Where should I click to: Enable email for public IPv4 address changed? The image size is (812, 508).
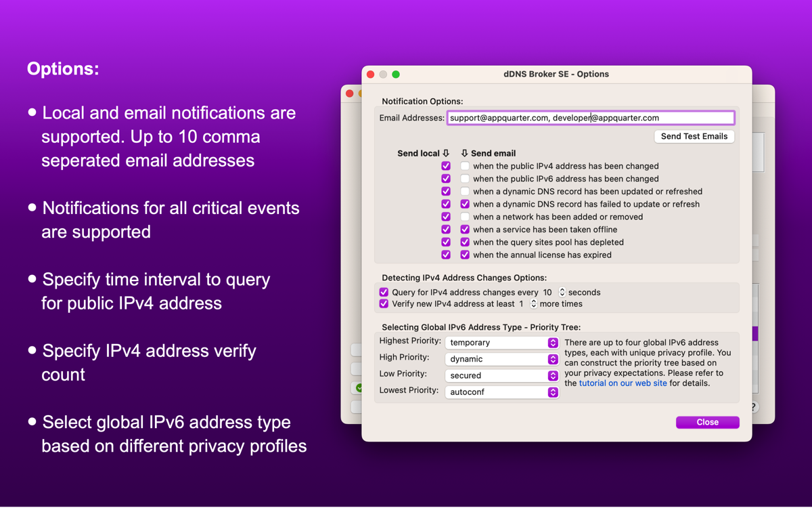[x=465, y=166]
